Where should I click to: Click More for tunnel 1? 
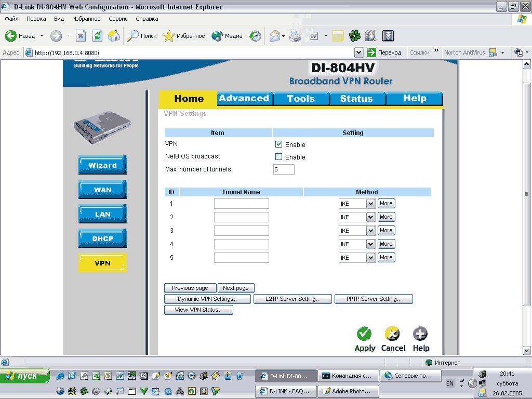(x=386, y=204)
